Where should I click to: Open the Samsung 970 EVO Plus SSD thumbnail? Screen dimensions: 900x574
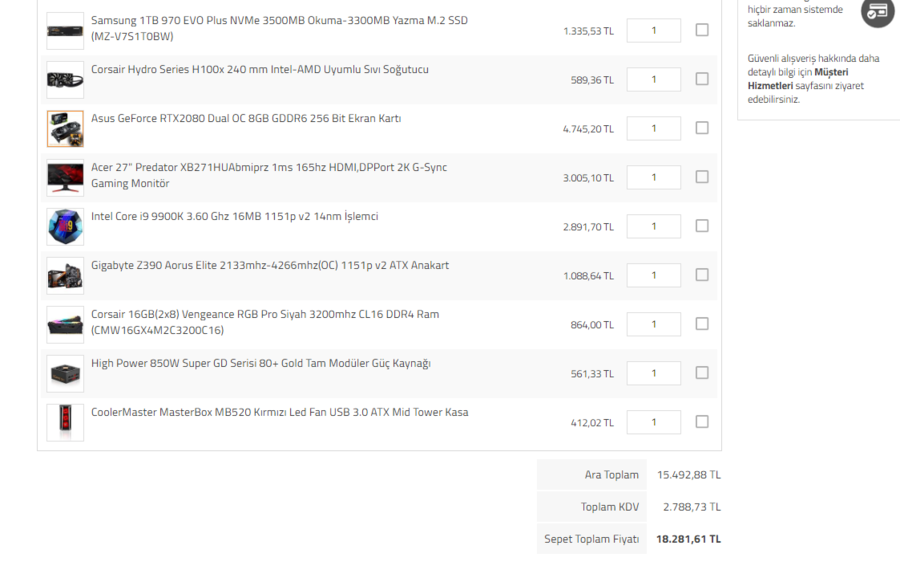tap(65, 30)
